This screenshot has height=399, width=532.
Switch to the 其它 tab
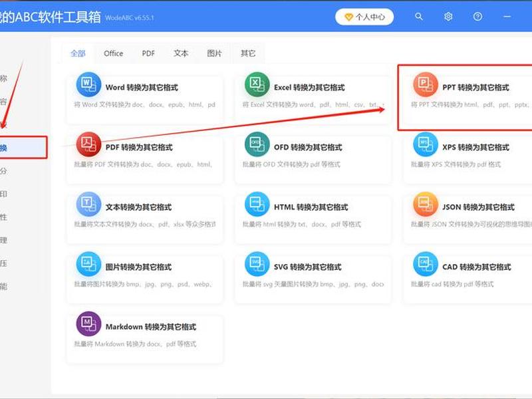248,53
